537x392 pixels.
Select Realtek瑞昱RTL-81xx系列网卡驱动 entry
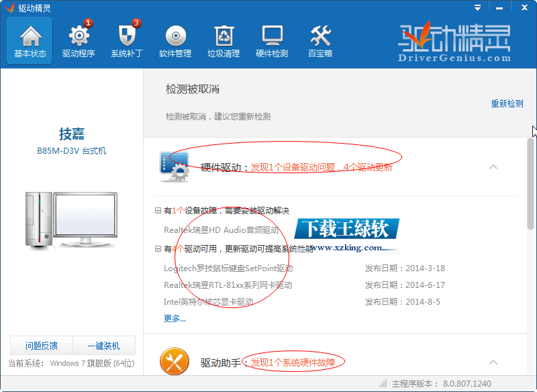click(228, 285)
